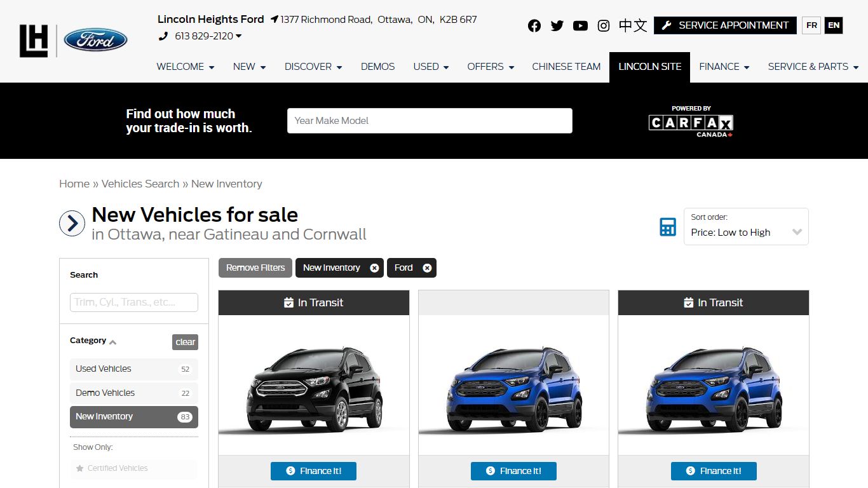Click In Transit banner on third card
The height and width of the screenshot is (488, 868).
tap(714, 303)
